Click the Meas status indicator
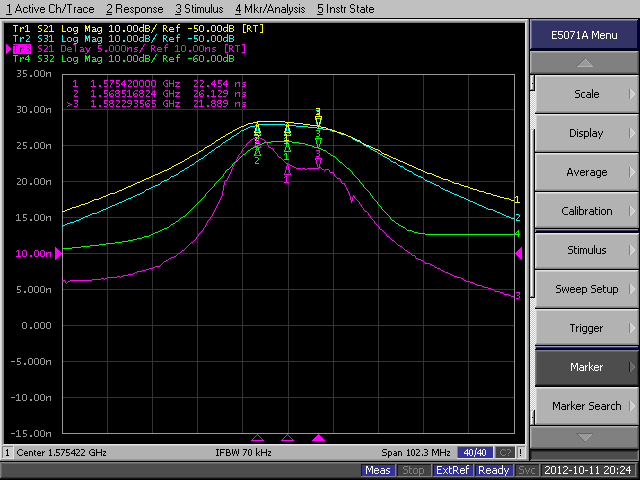The height and width of the screenshot is (480, 640). (378, 470)
